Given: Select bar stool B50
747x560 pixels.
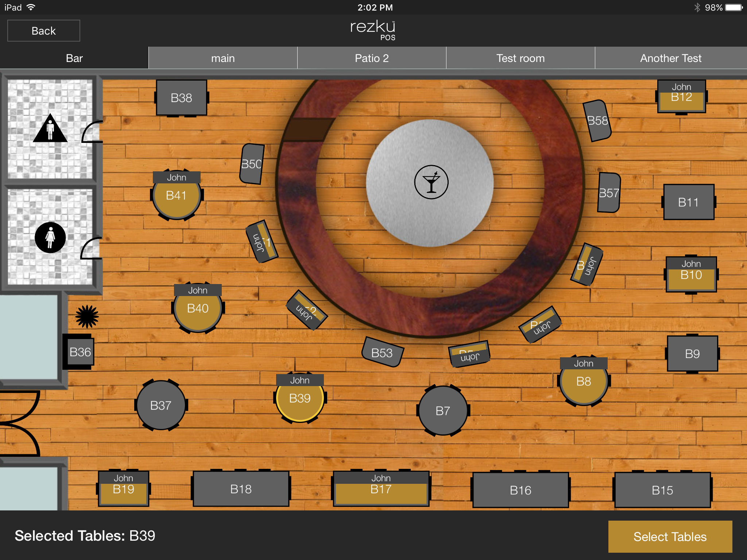Looking at the screenshot, I should [x=252, y=164].
